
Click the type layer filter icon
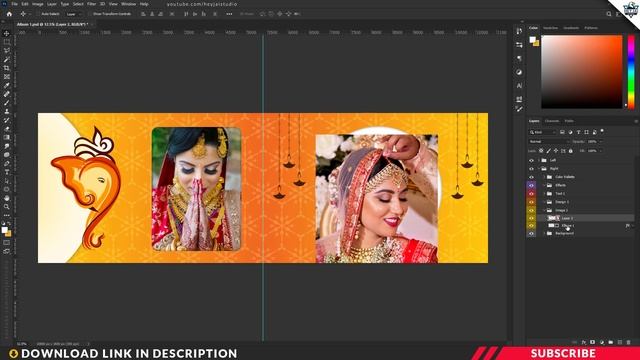pos(578,132)
